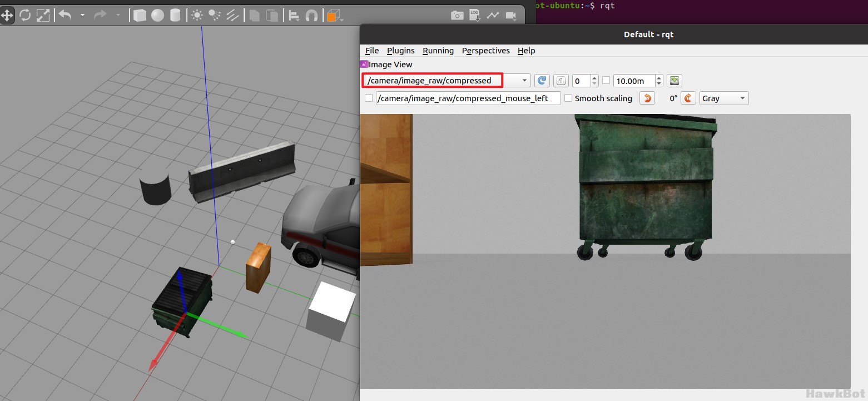
Task: Click the LOG data recording icon
Action: coord(474,16)
